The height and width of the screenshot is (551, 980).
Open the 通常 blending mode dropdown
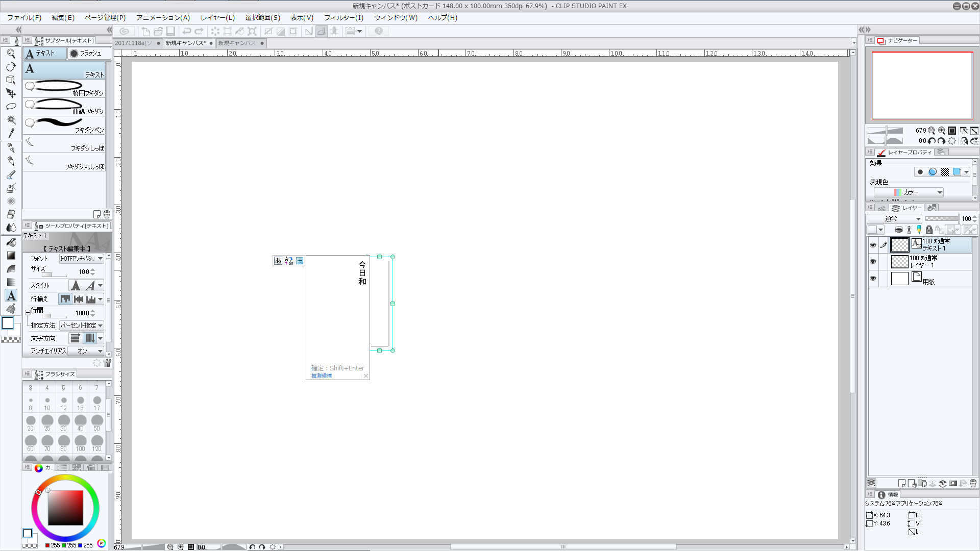[894, 219]
